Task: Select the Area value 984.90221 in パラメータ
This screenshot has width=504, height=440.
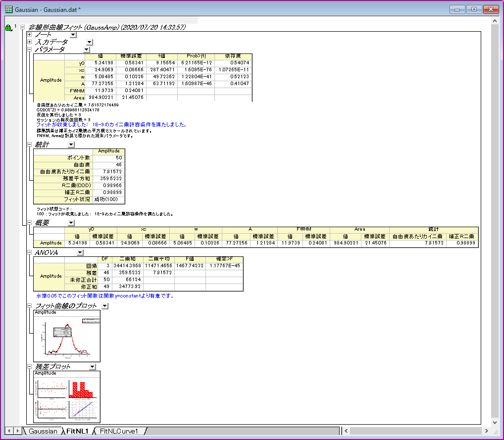Action: (x=100, y=98)
